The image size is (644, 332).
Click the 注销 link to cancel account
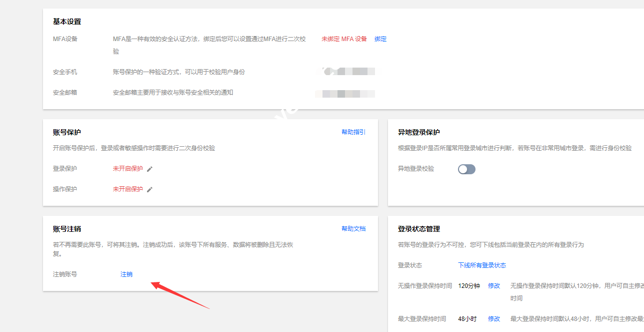126,274
